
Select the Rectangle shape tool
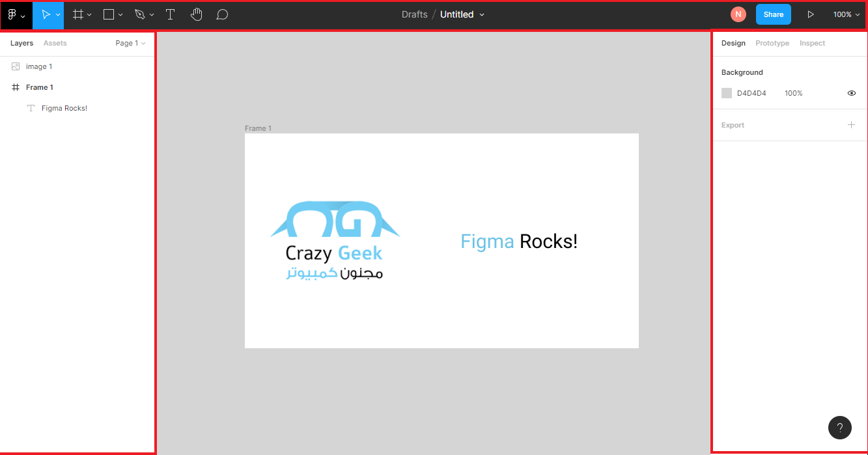[107, 14]
